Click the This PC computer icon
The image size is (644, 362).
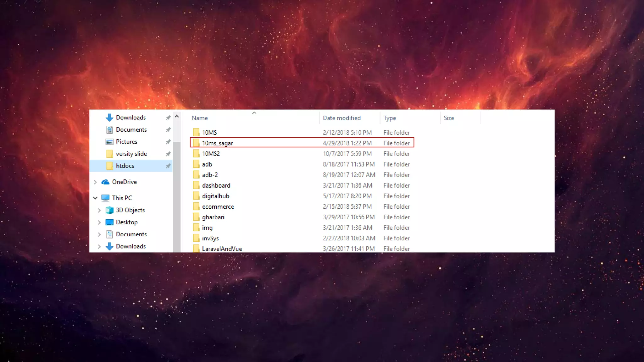pyautogui.click(x=105, y=198)
